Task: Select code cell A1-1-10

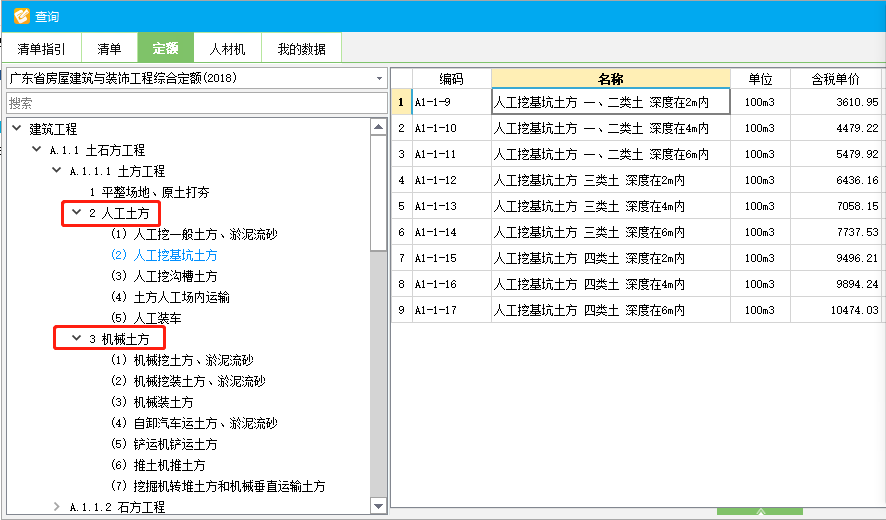Action: [x=451, y=128]
